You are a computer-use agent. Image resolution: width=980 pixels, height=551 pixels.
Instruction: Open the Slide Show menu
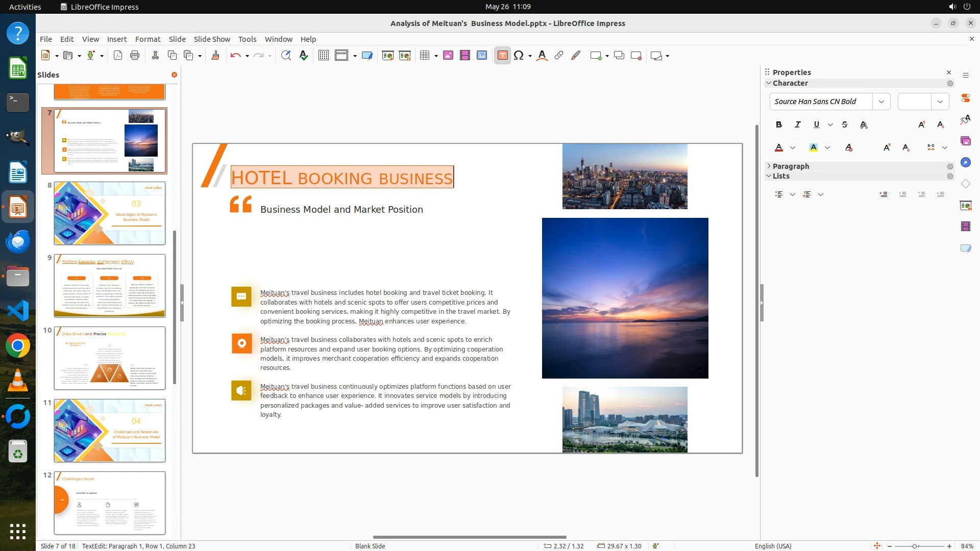pyautogui.click(x=212, y=39)
